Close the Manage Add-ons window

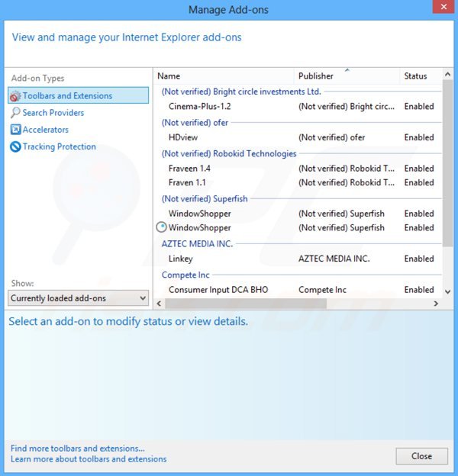click(x=443, y=7)
